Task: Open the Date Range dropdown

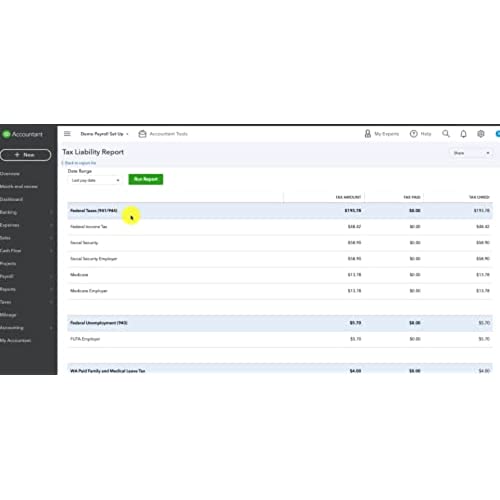Action: coord(95,180)
